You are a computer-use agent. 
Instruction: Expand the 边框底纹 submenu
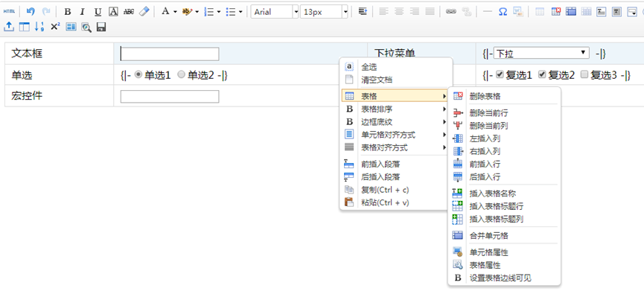[x=395, y=122]
